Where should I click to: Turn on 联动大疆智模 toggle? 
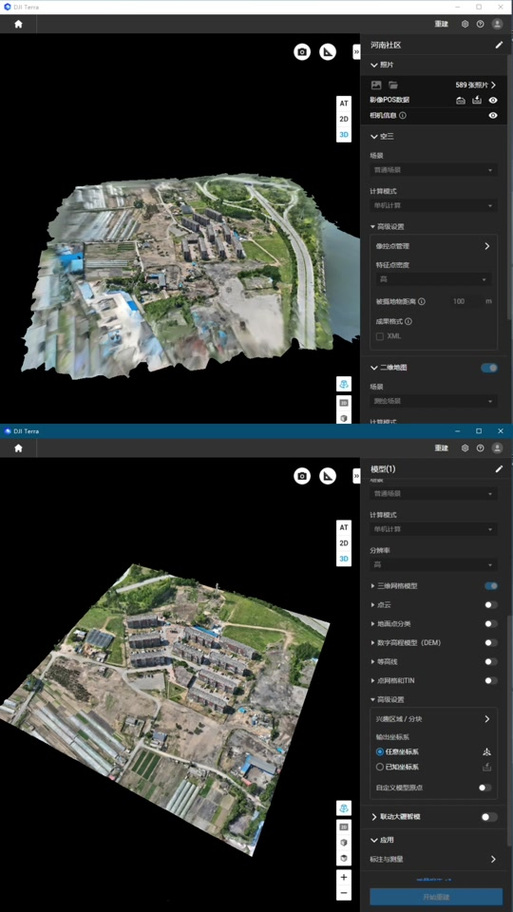(490, 817)
